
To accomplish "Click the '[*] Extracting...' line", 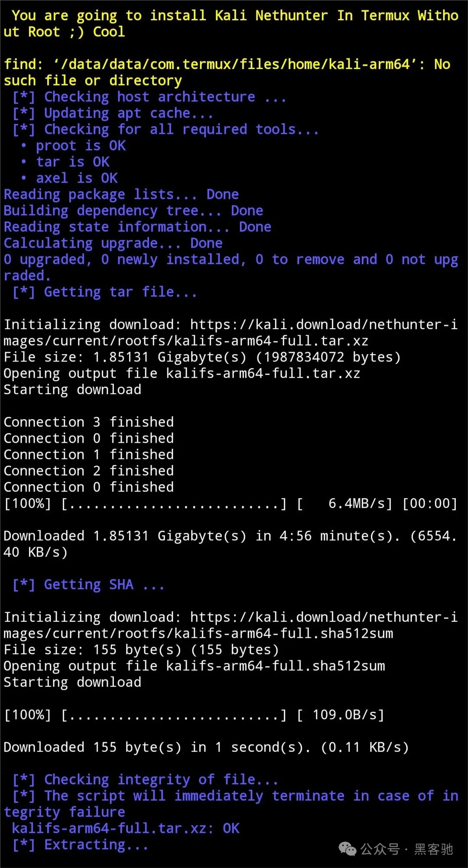I will click(x=80, y=845).
